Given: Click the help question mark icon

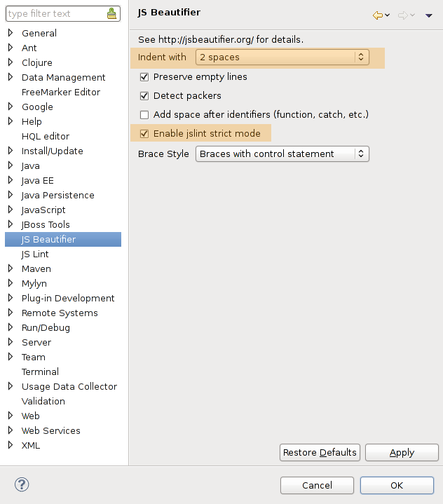Looking at the screenshot, I should (x=22, y=484).
